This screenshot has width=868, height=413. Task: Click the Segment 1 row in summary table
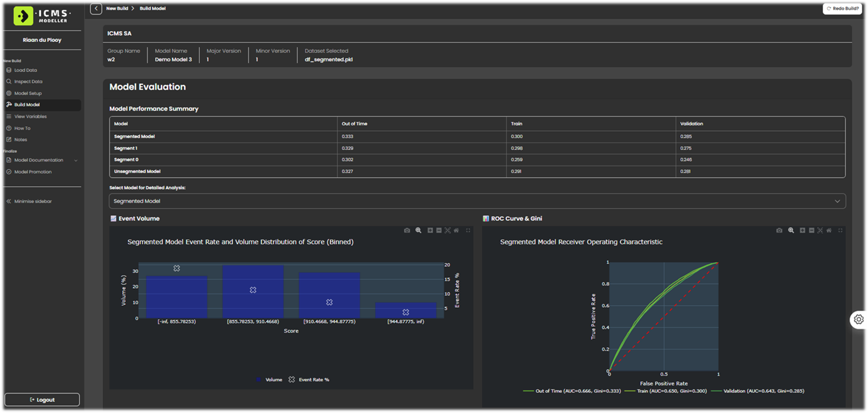pyautogui.click(x=126, y=148)
